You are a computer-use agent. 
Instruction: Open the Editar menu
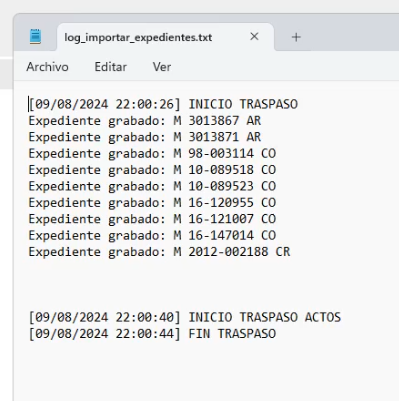[111, 67]
